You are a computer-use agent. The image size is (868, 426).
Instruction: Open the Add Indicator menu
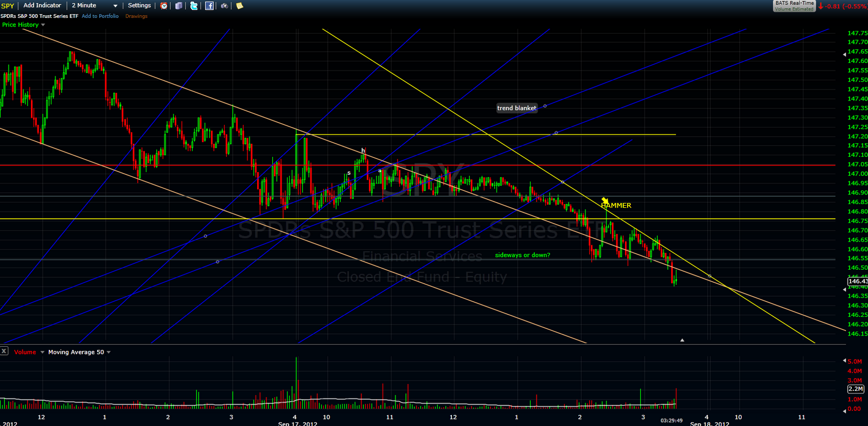42,5
